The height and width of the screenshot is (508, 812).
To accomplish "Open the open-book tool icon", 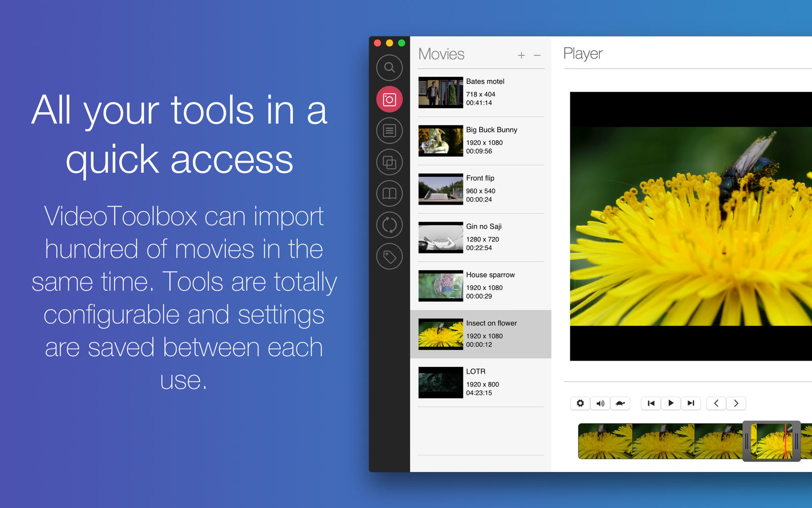I will coord(389,194).
